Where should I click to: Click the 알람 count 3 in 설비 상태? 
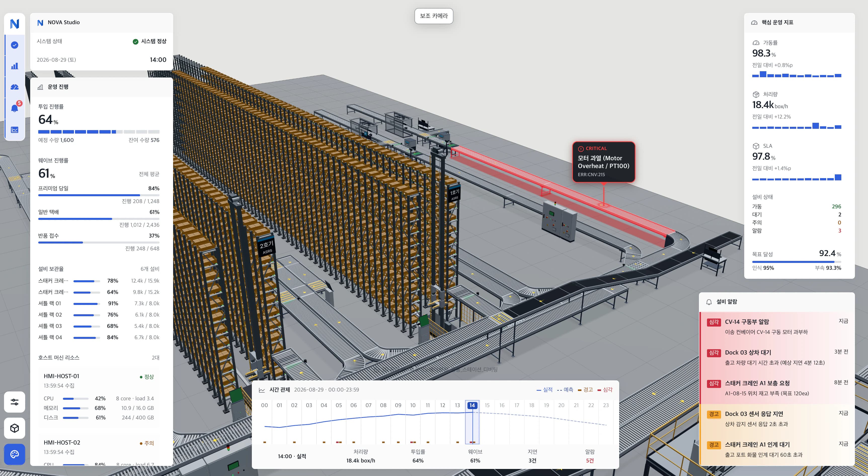(839, 231)
